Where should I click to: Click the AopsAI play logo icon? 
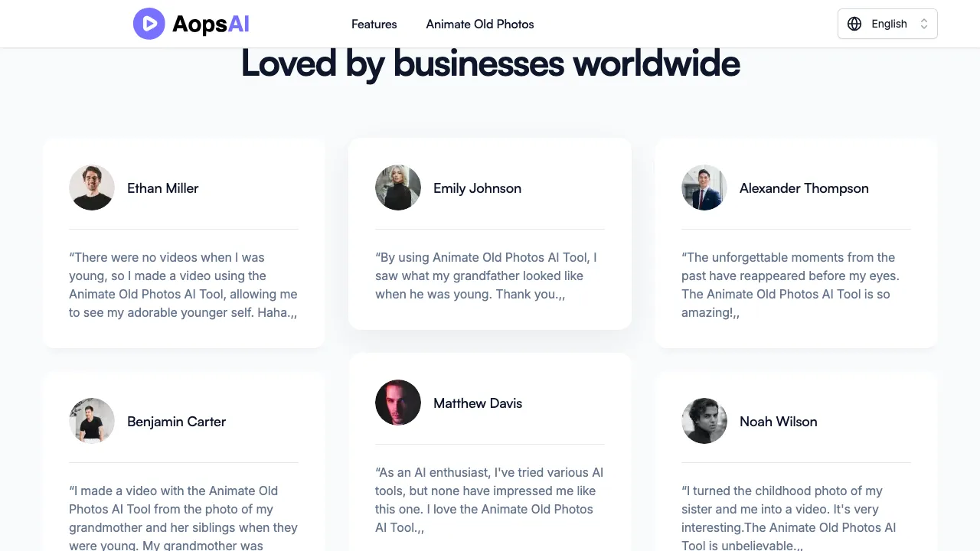coord(149,24)
